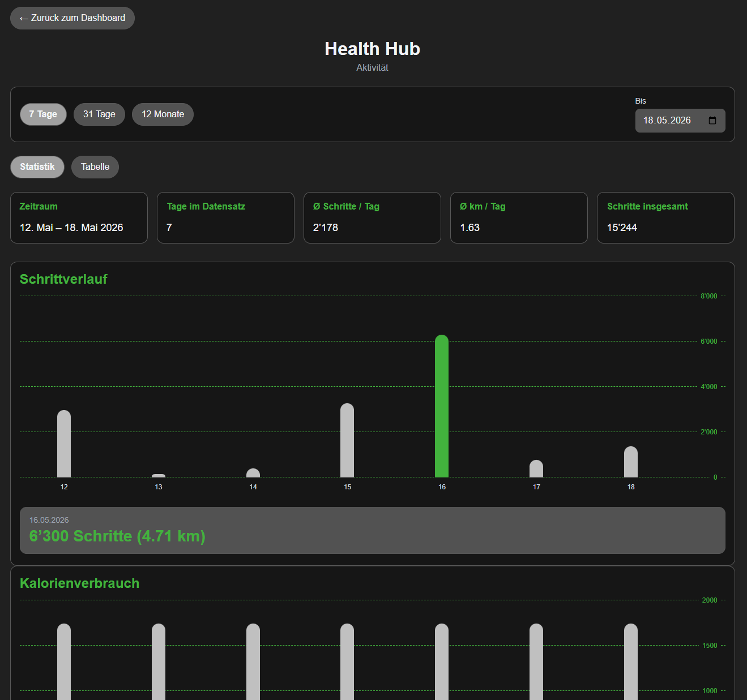Click the Schritte insgesamt stat card

(x=665, y=218)
